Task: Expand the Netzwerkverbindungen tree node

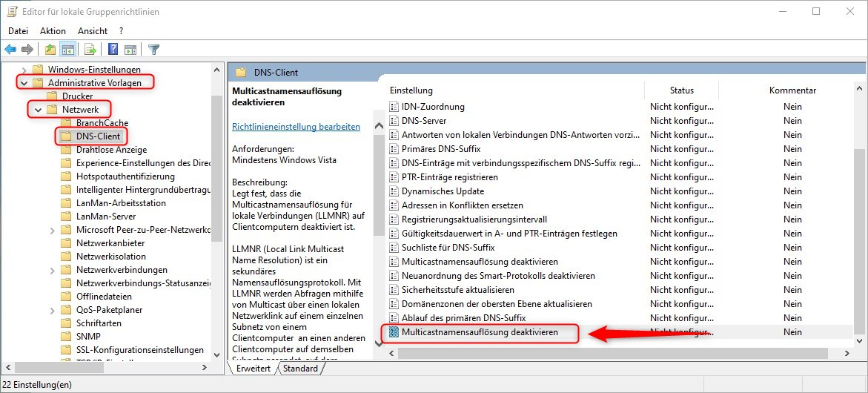Action: click(52, 270)
